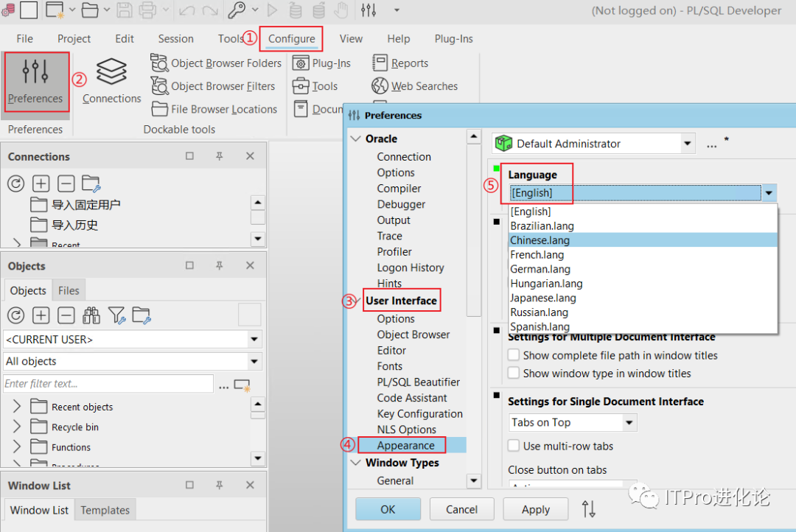Image resolution: width=796 pixels, height=532 pixels.
Task: Collapse the Window Types section
Action: (357, 463)
